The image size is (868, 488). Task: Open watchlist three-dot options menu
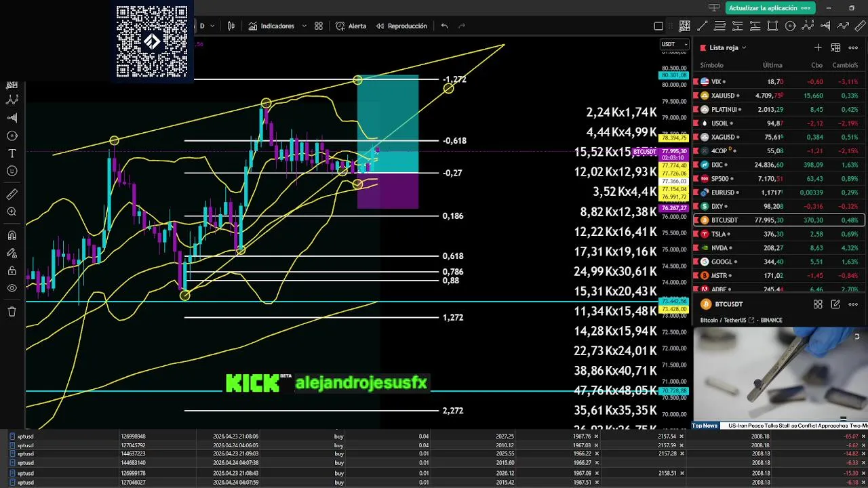[854, 47]
